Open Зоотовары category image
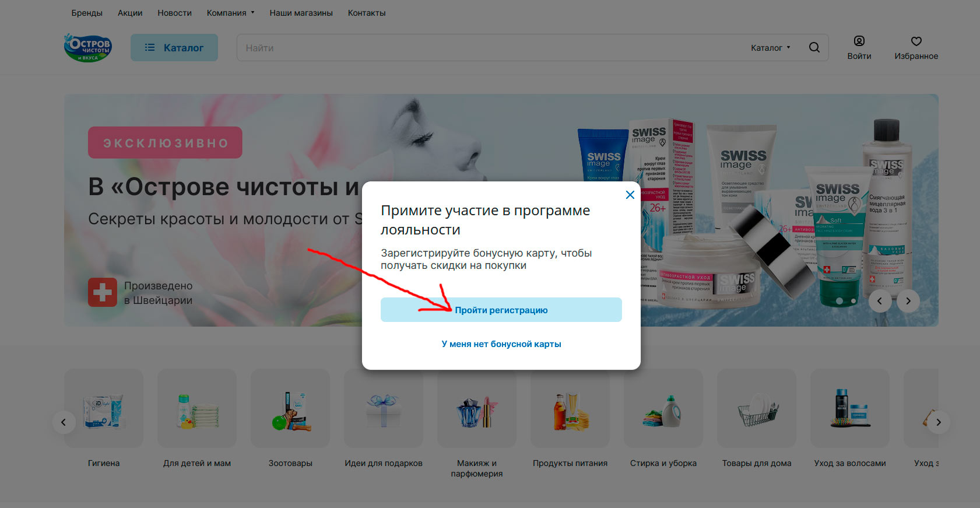The width and height of the screenshot is (980, 508). pos(290,408)
